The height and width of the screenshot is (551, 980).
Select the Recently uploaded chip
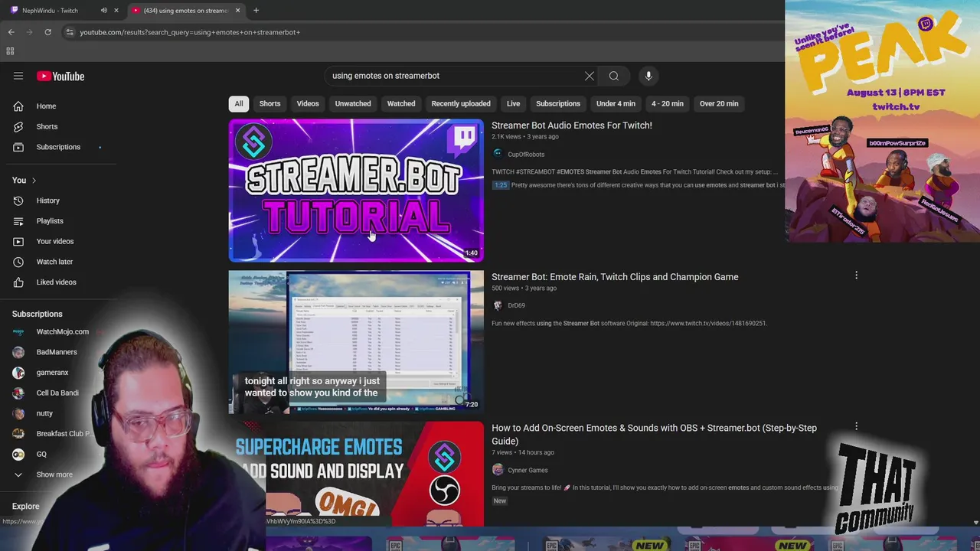click(x=461, y=104)
